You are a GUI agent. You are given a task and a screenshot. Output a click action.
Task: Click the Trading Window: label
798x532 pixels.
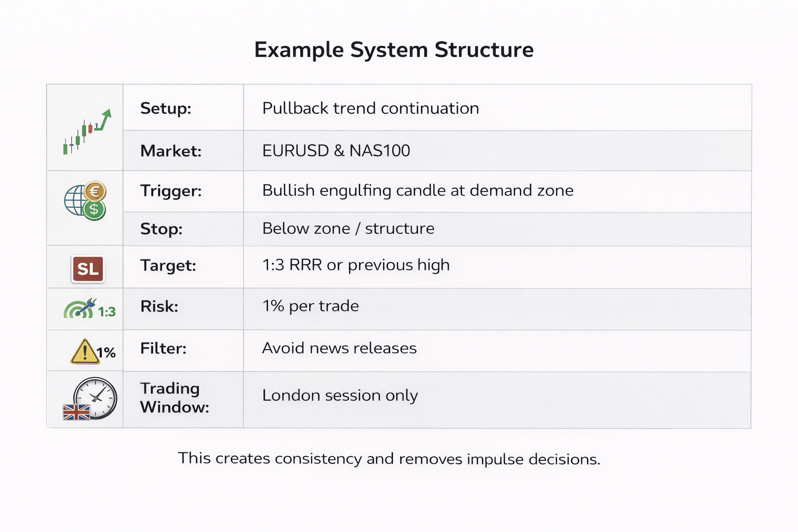(175, 398)
